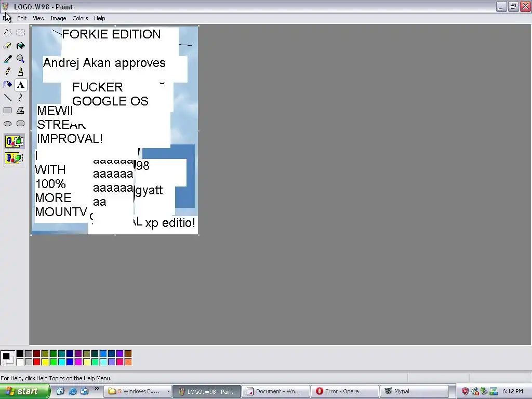Image resolution: width=532 pixels, height=399 pixels.
Task: Open the Edit menu
Action: pyautogui.click(x=22, y=18)
